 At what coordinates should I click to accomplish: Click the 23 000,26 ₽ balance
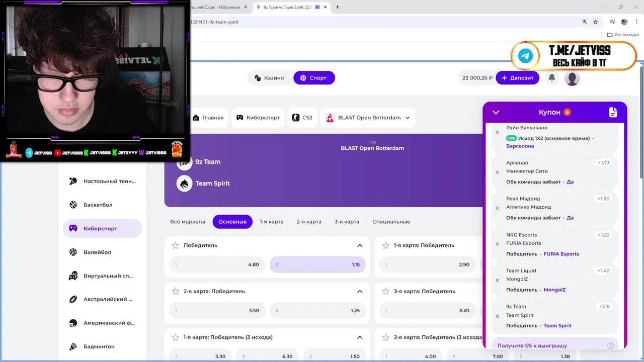coord(477,78)
